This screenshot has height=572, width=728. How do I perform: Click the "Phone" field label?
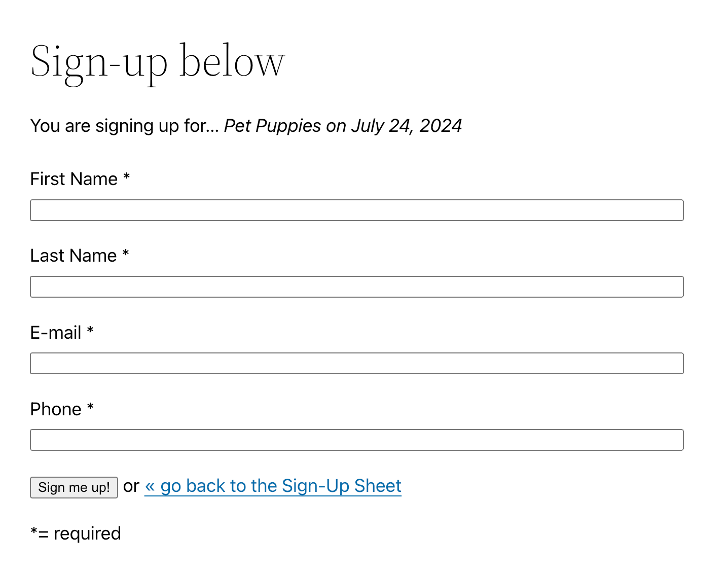pyautogui.click(x=56, y=410)
